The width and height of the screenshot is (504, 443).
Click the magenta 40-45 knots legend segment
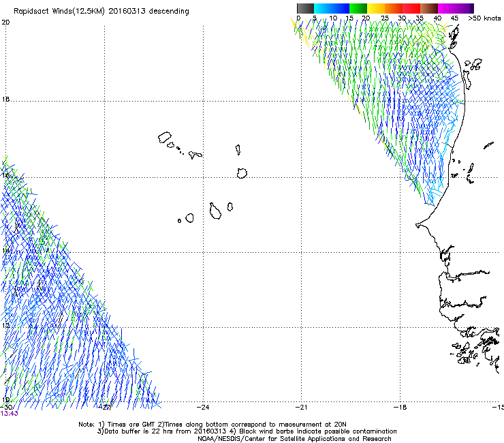coord(447,8)
